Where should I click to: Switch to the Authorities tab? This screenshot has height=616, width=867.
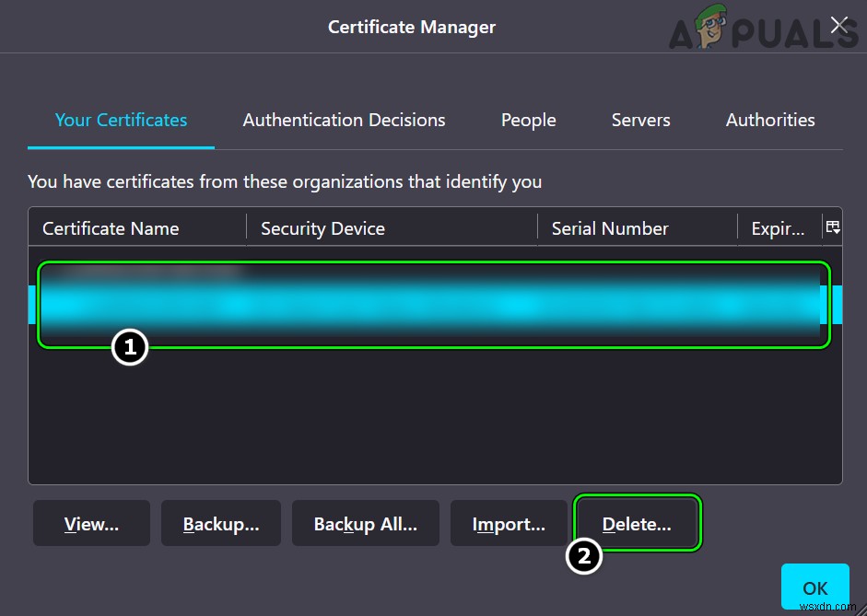pos(770,120)
